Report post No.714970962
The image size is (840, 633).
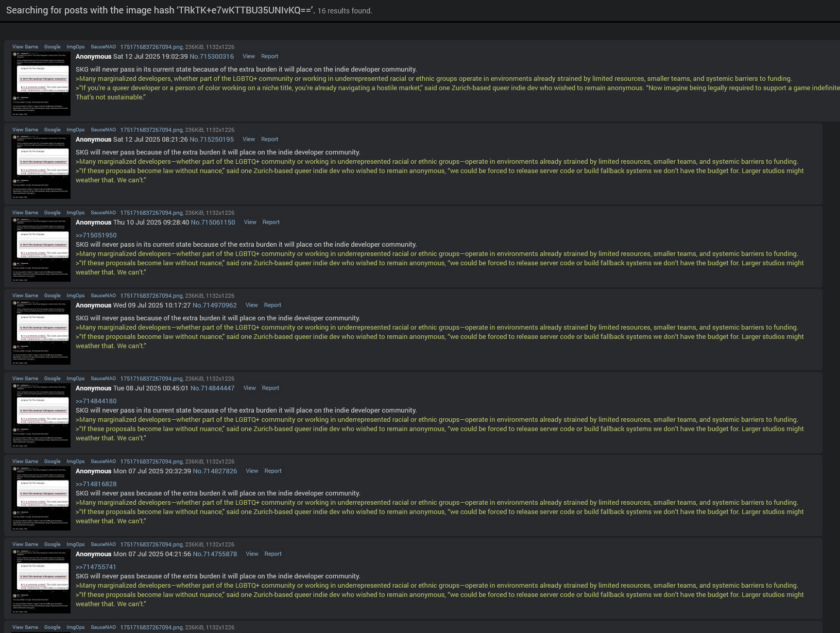(272, 305)
